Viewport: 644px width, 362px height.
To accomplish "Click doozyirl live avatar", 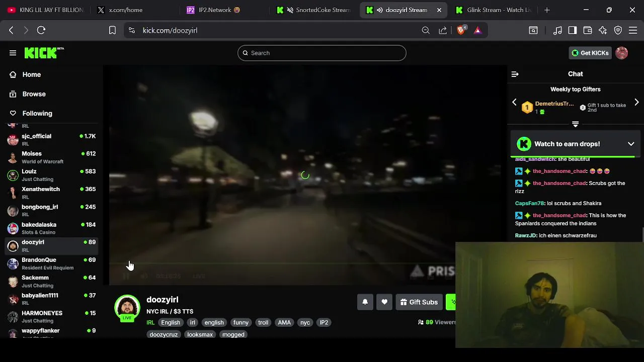I will tap(127, 308).
